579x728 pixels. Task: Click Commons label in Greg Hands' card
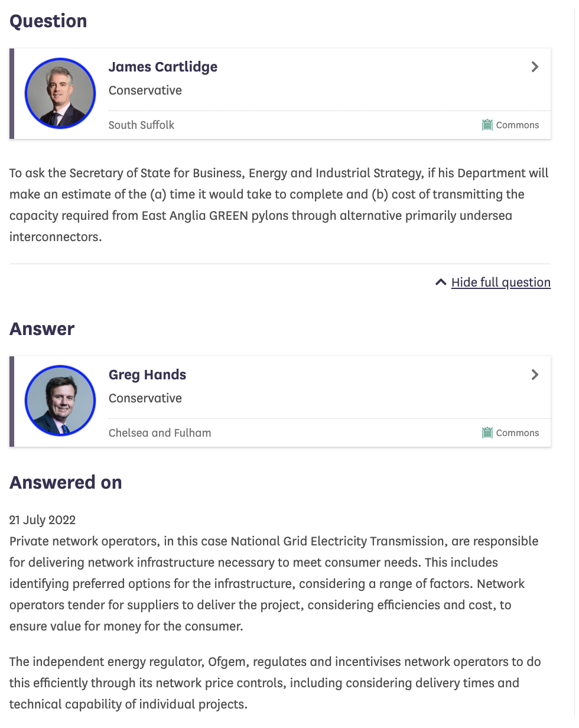coord(517,433)
